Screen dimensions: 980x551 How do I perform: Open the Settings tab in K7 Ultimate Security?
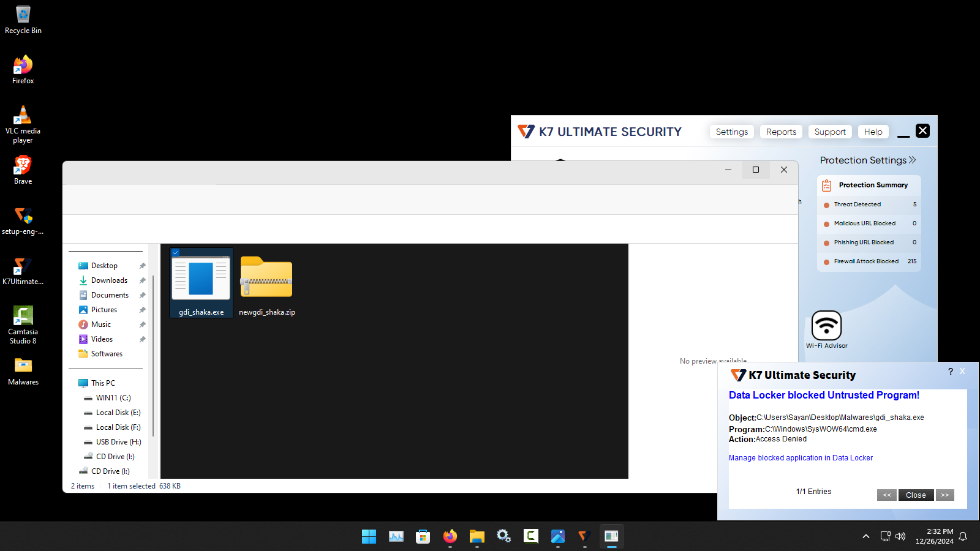pos(732,132)
